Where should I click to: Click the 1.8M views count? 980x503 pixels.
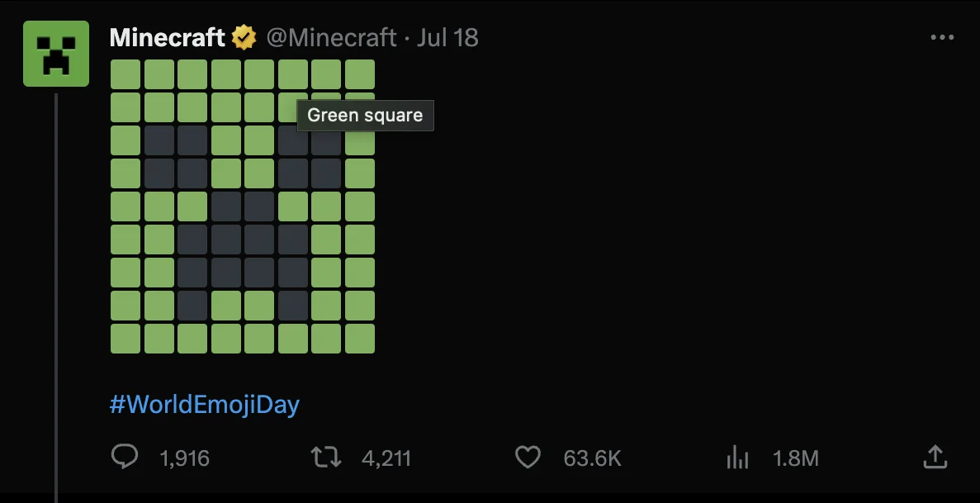point(795,458)
